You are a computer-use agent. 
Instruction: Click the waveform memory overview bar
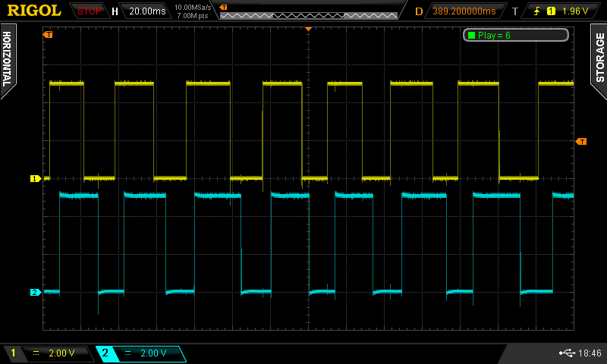(x=309, y=15)
